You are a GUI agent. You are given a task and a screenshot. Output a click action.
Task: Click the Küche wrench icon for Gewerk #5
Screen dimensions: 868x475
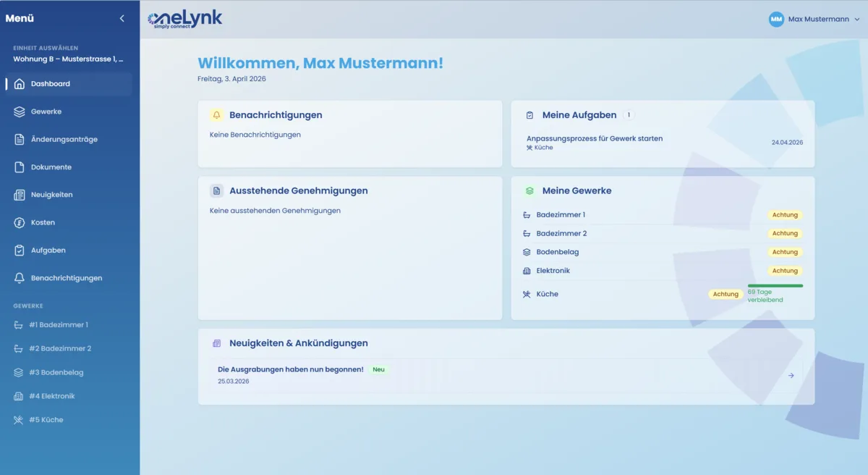[20, 419]
